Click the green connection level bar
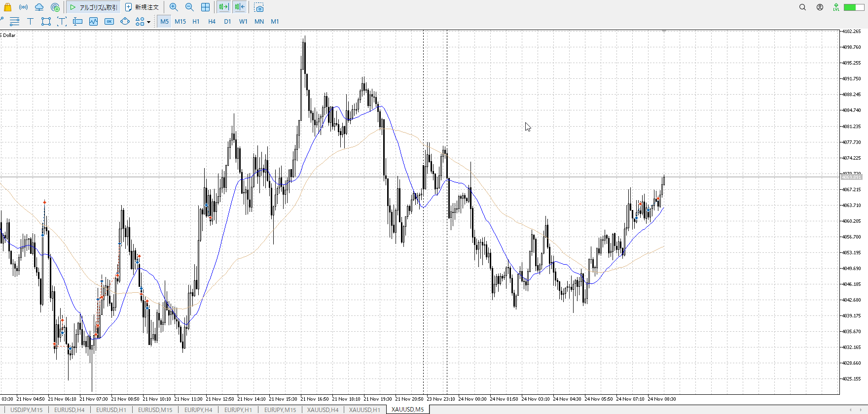The height and width of the screenshot is (414, 868). click(x=853, y=7)
